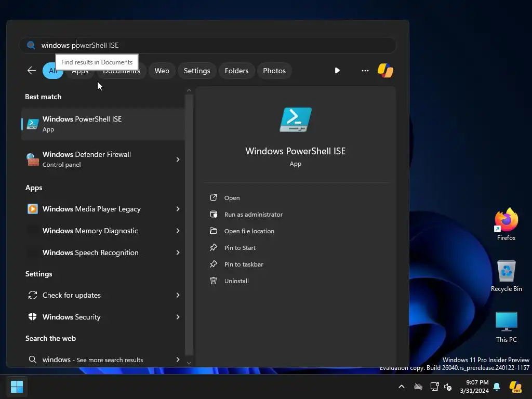Viewport: 532px width, 399px height.
Task: Click the search magnifier icon in search box
Action: click(x=31, y=45)
